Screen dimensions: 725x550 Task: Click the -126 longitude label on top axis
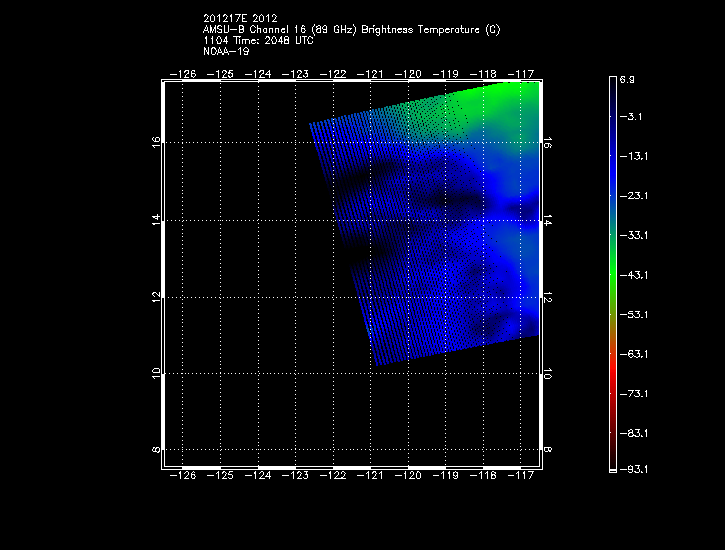click(x=183, y=74)
